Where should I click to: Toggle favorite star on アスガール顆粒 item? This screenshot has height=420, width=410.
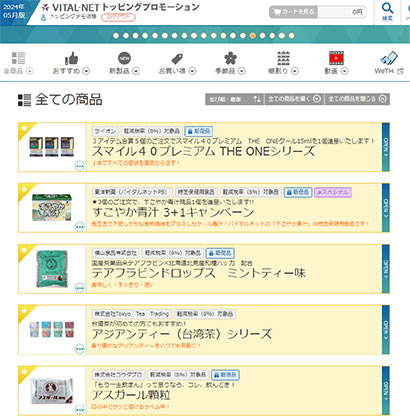pyautogui.click(x=24, y=372)
